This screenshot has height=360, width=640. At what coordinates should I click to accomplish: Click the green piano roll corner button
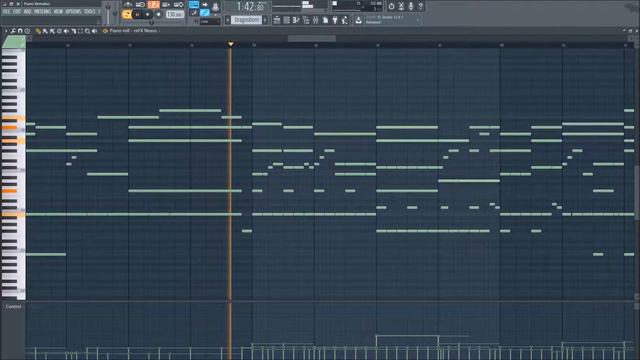13,42
